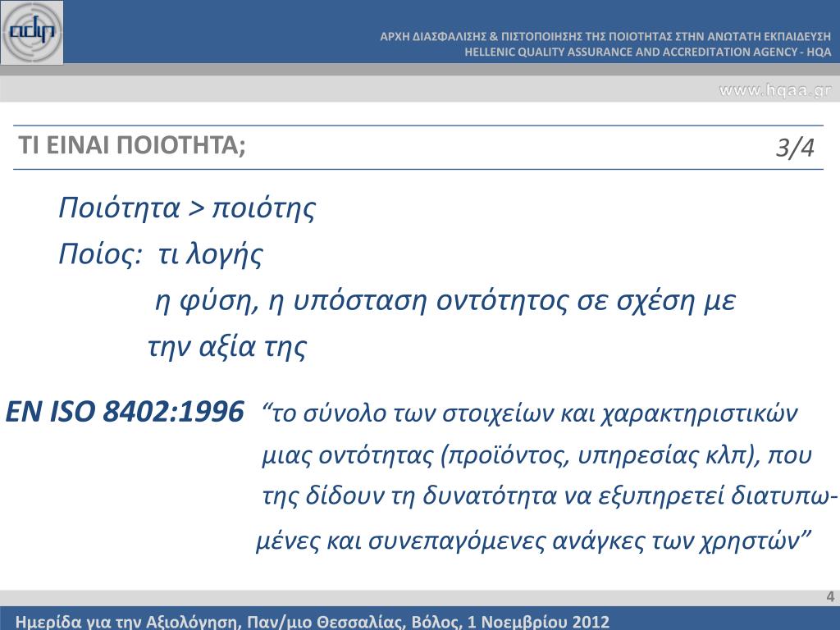Click the 3/4 part indicator
The width and height of the screenshot is (840, 630).
click(795, 148)
